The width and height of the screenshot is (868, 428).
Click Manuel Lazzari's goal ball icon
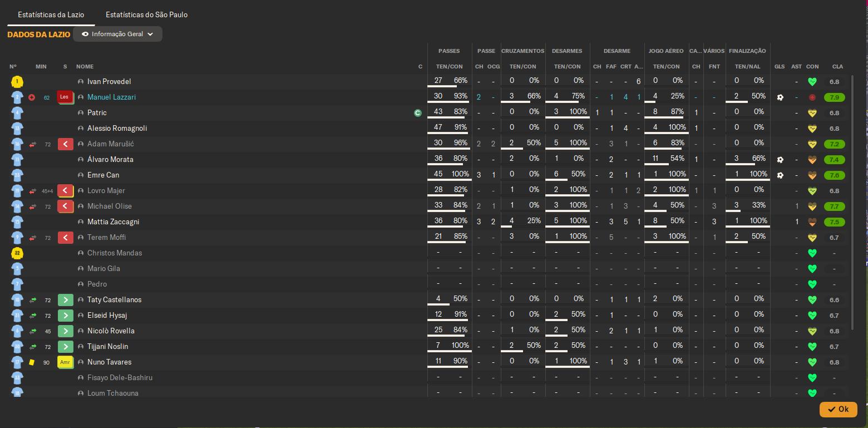coord(780,97)
